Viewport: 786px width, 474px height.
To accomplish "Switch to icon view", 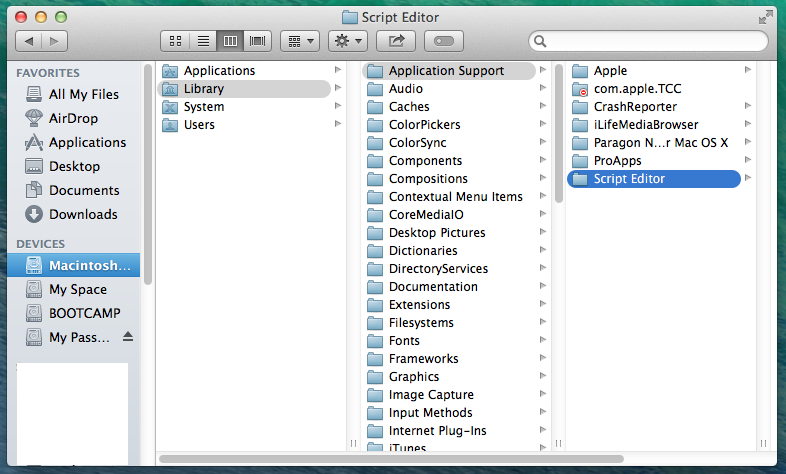I will (175, 41).
